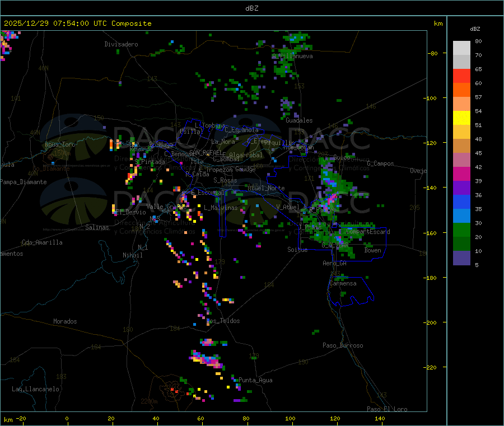Click the Paso_El_Loro label
Screen dimensions: 504x426
point(387,409)
